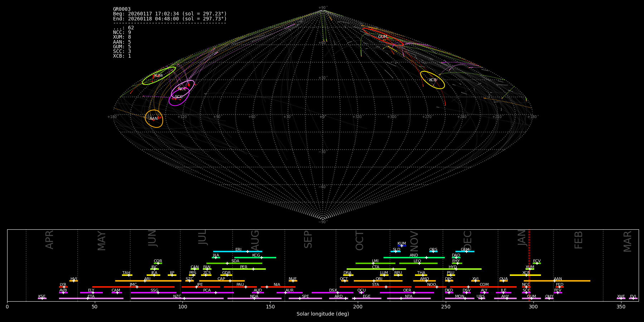The height and width of the screenshot is (322, 644).
Task: Click the Solar longitude axis label
Action: [x=322, y=314]
